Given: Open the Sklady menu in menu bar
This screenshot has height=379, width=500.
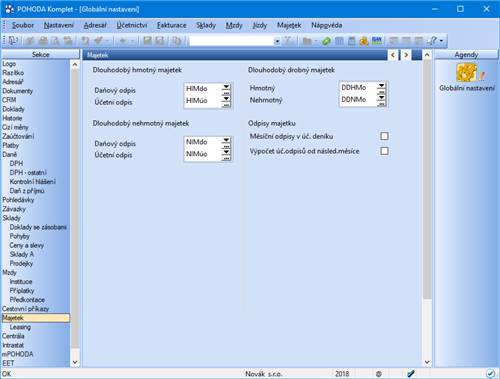Looking at the screenshot, I should (206, 25).
